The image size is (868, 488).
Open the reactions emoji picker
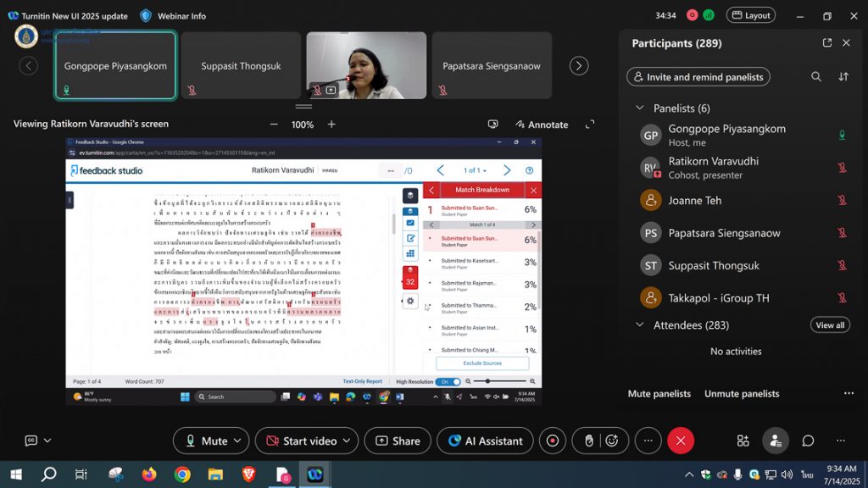pyautogui.click(x=611, y=441)
